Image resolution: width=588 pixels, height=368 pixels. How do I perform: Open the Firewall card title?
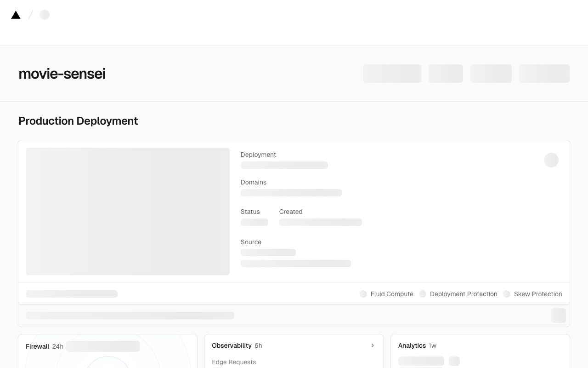[37, 346]
